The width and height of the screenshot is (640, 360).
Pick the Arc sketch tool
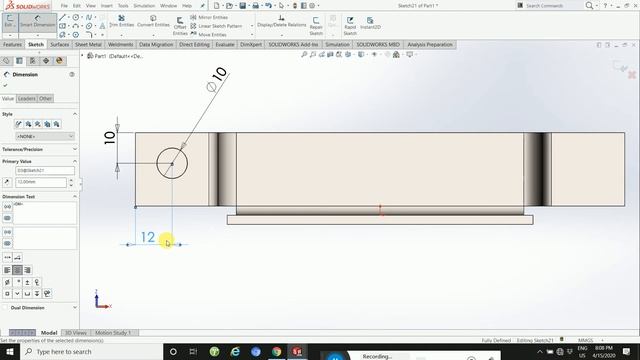click(76, 26)
